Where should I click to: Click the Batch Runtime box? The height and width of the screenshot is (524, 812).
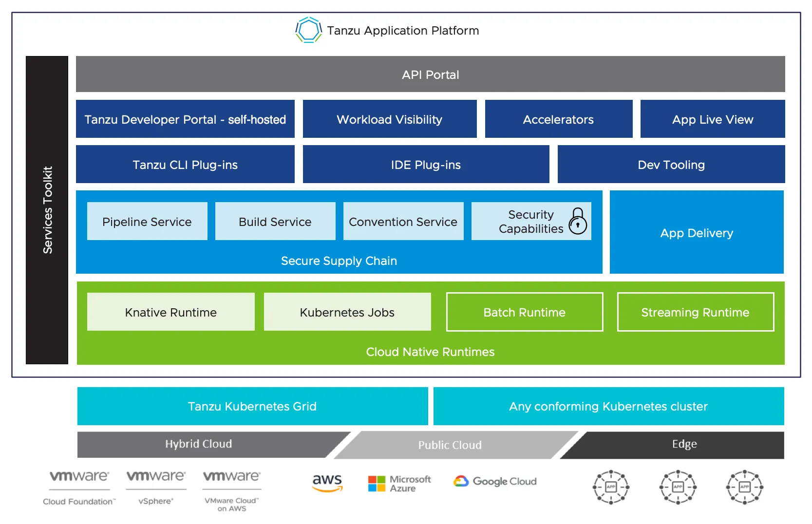525,312
